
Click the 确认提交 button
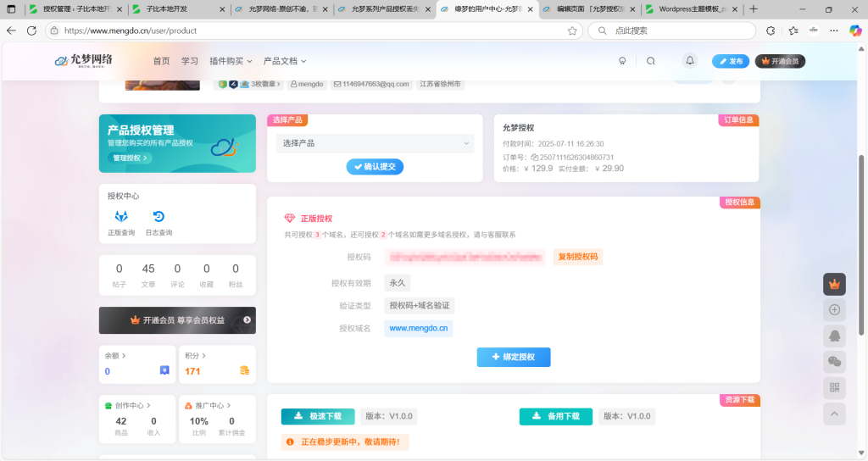(x=375, y=167)
